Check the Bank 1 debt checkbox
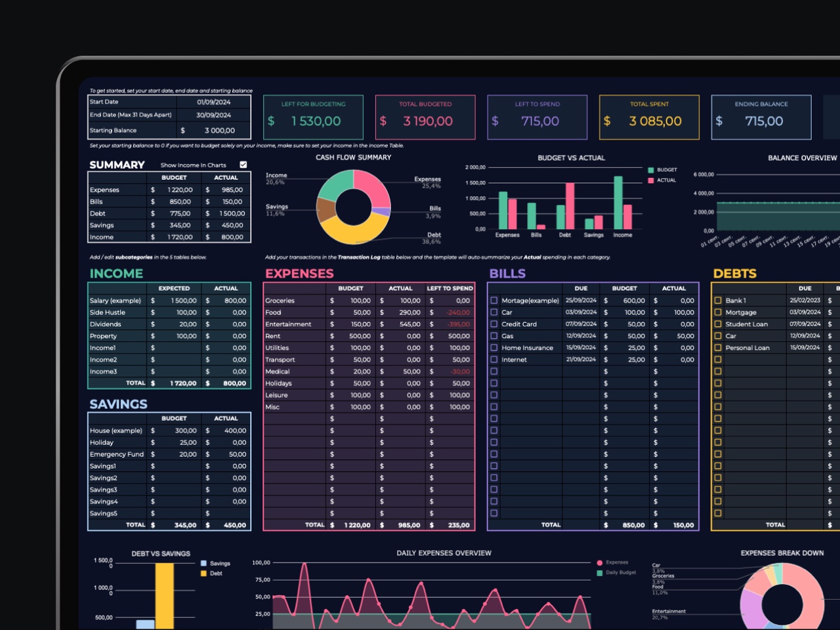Viewport: 840px width, 630px height. point(718,301)
